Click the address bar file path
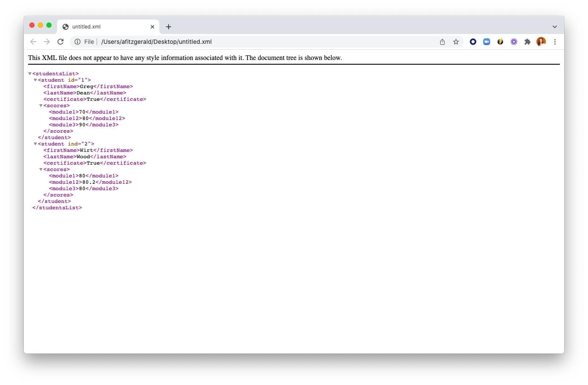The image size is (588, 385). tap(156, 42)
